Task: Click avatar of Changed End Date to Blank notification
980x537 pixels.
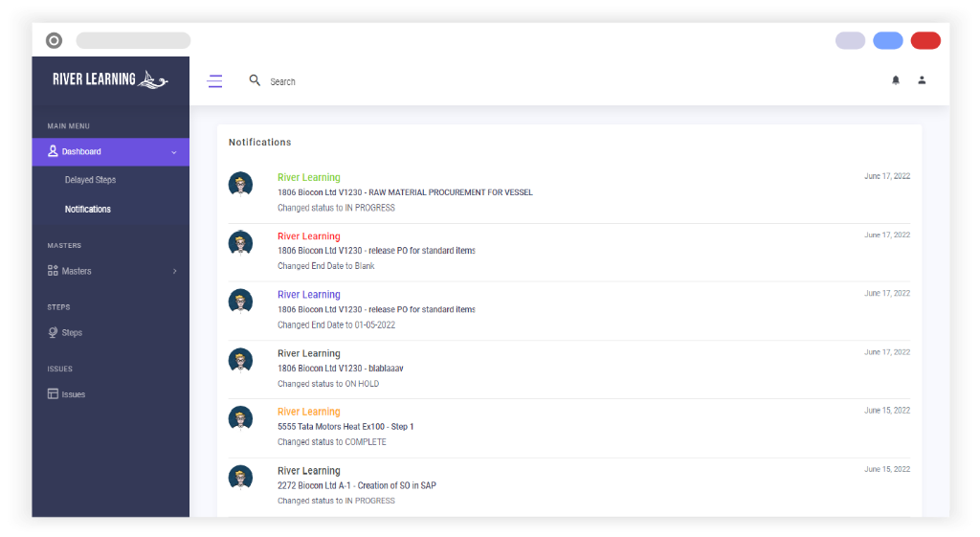Action: [240, 243]
